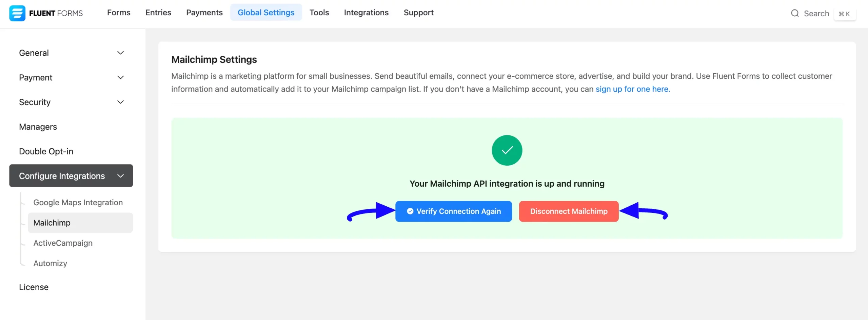Expand the Security section chevron
The image size is (868, 320).
(x=120, y=102)
